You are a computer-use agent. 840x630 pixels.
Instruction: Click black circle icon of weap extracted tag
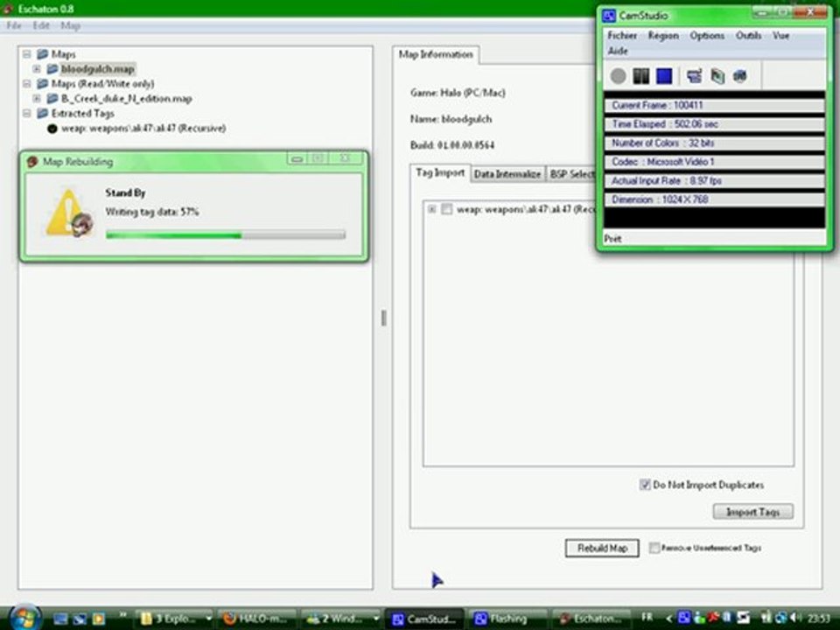click(x=52, y=129)
